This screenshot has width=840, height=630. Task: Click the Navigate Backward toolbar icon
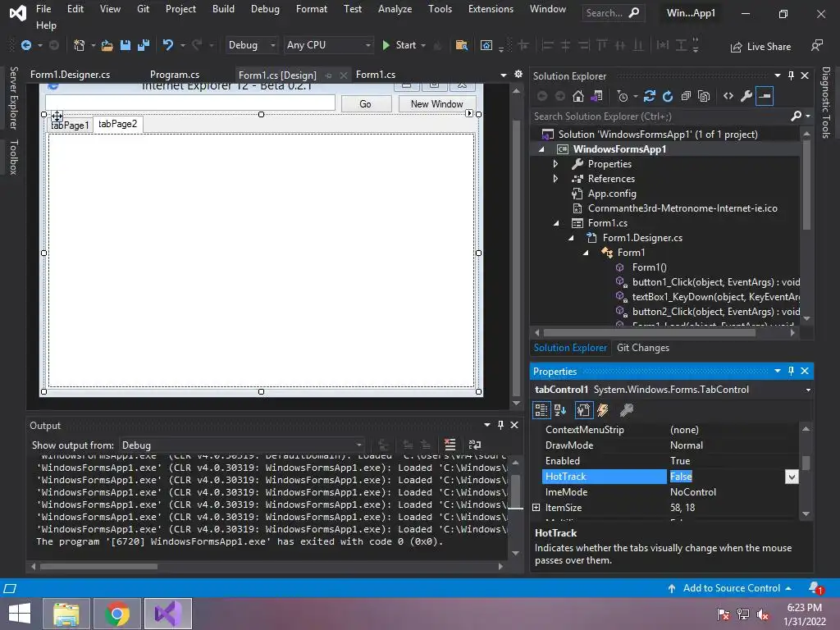coord(25,46)
